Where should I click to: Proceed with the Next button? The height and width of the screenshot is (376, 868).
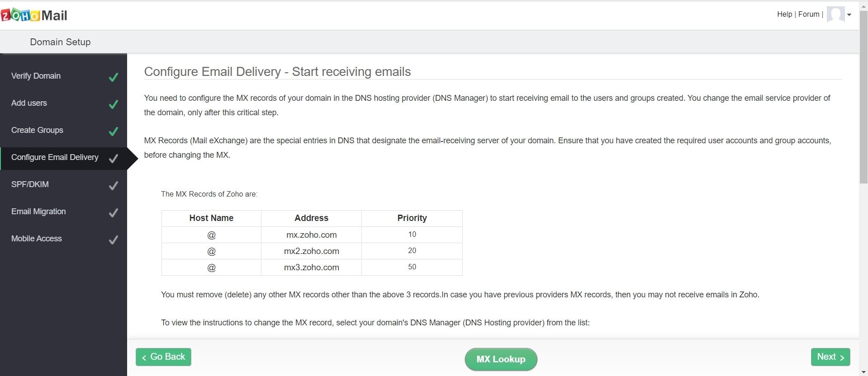pos(830,357)
